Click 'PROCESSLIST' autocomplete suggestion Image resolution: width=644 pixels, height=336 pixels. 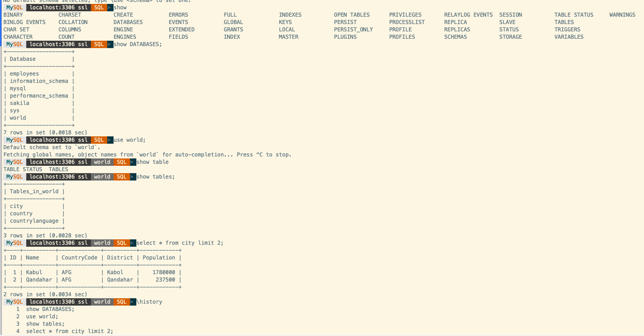(x=407, y=22)
